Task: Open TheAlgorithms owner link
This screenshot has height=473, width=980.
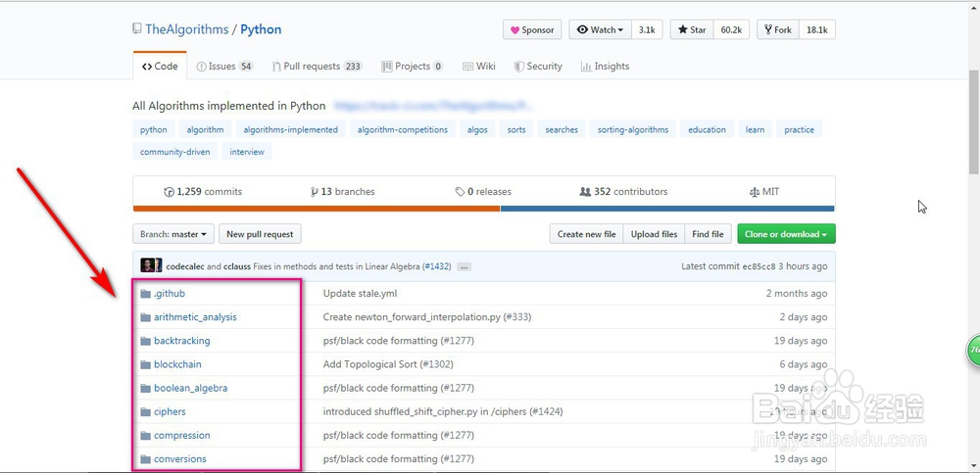Action: (186, 29)
